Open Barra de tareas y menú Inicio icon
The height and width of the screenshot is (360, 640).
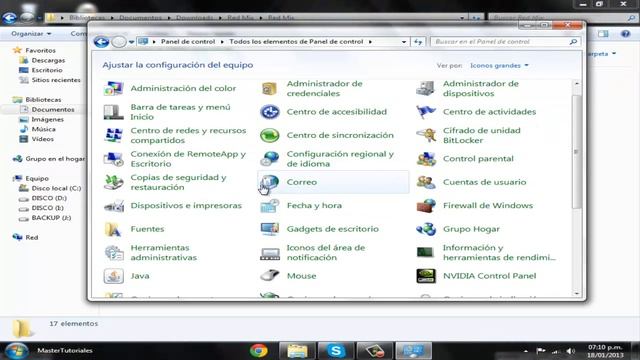113,112
